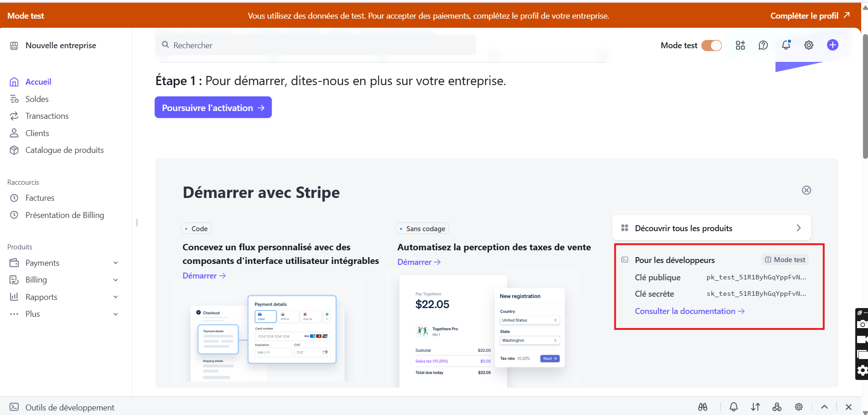Screen dimensions: 868x415
Task: Click Démarrer under the Code card
Action: [204, 276]
